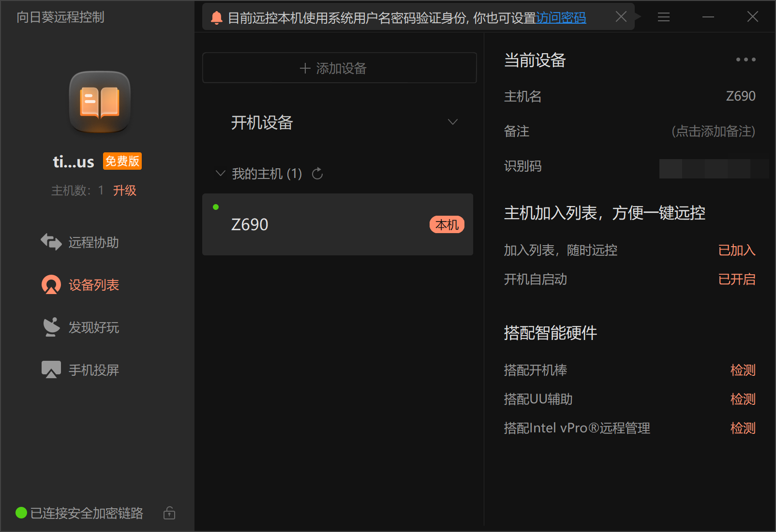
Task: Click the 远程协助 arrows icon
Action: click(x=51, y=242)
